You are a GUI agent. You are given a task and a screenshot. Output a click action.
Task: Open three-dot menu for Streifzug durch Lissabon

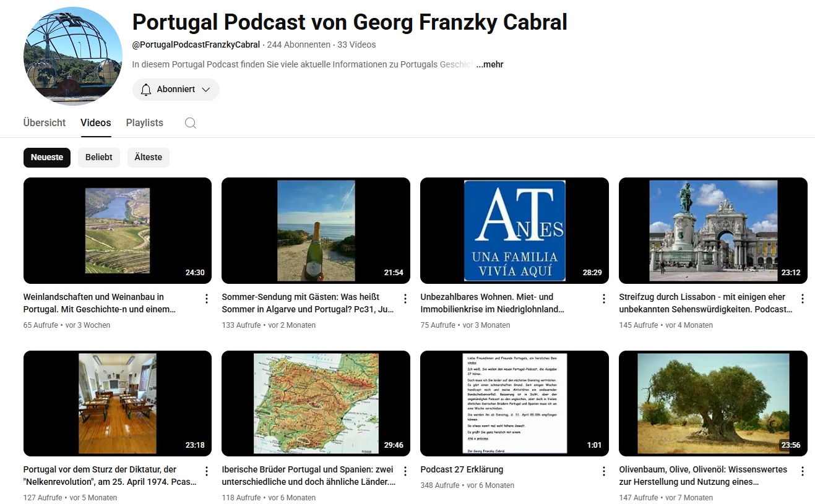tap(803, 299)
